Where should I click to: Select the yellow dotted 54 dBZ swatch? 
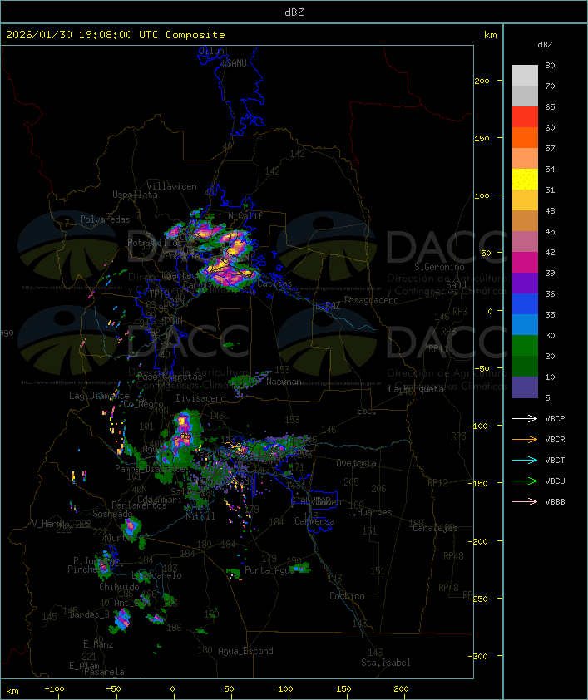pos(525,180)
